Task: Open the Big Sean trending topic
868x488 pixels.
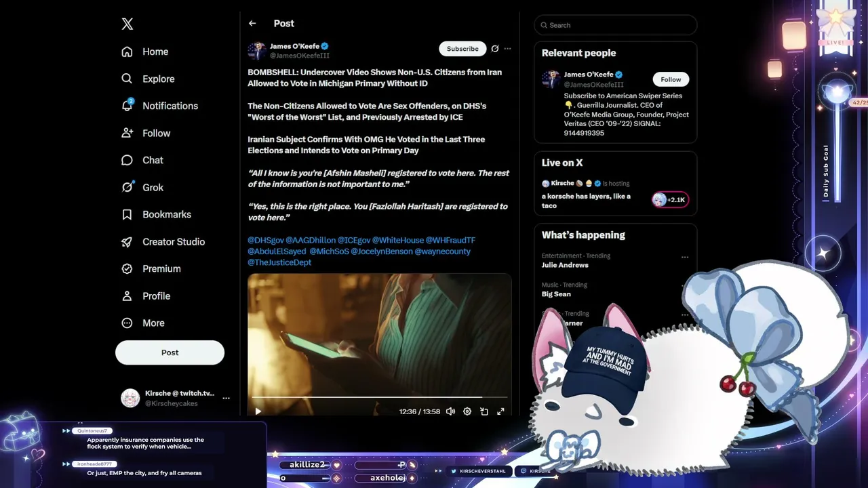Action: [556, 294]
